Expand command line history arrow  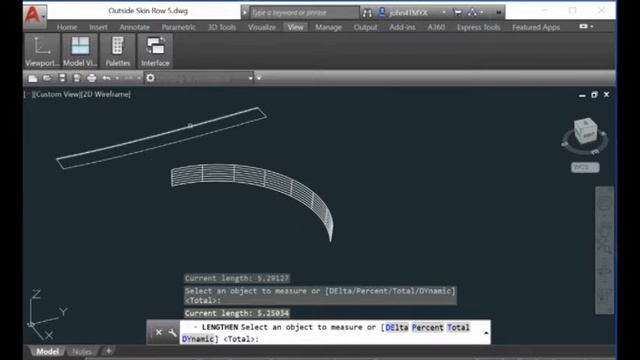coord(486,333)
